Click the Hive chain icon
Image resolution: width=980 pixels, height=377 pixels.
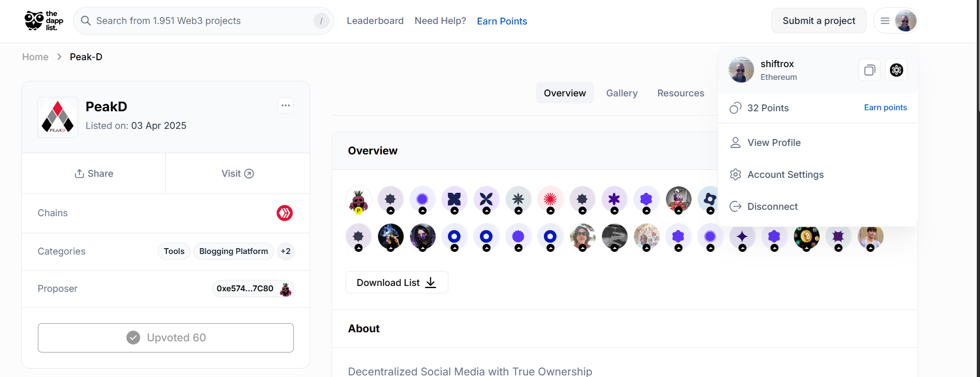(285, 213)
